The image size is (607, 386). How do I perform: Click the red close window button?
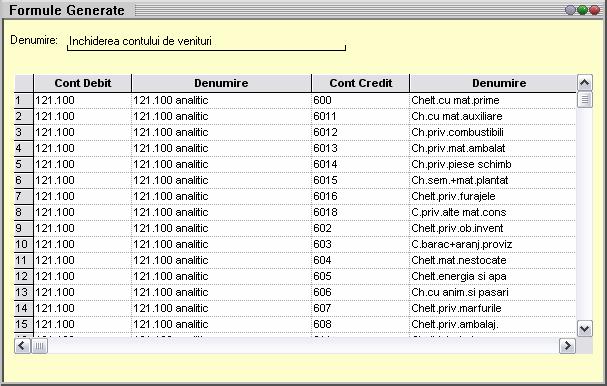point(594,10)
